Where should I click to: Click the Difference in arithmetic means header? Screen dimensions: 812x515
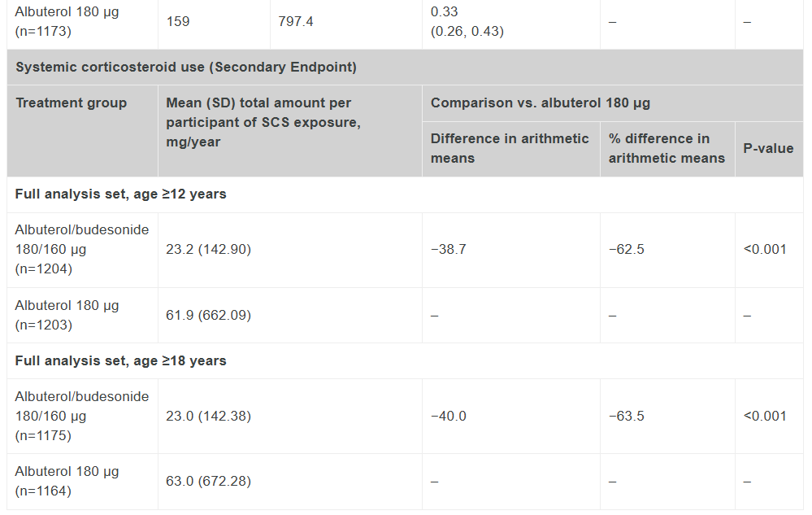tap(511, 149)
